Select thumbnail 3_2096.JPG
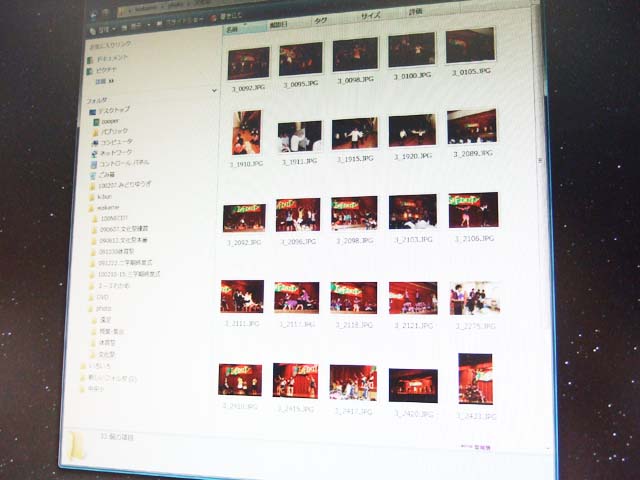 tap(298, 215)
